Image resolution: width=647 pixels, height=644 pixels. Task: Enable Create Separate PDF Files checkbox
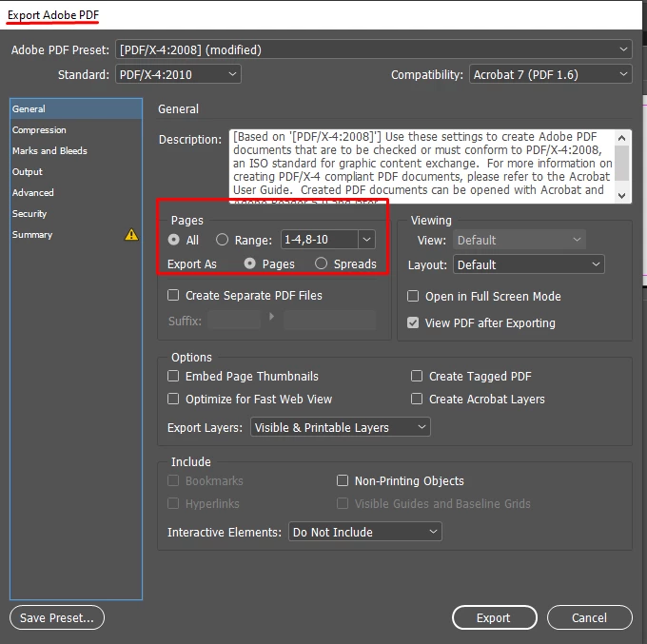[x=173, y=296]
